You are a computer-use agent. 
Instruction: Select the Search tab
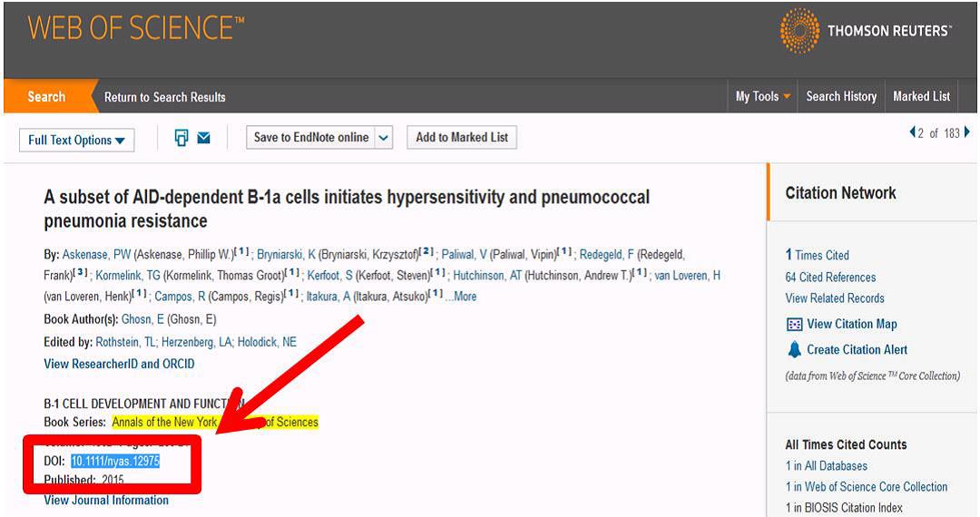(x=46, y=96)
